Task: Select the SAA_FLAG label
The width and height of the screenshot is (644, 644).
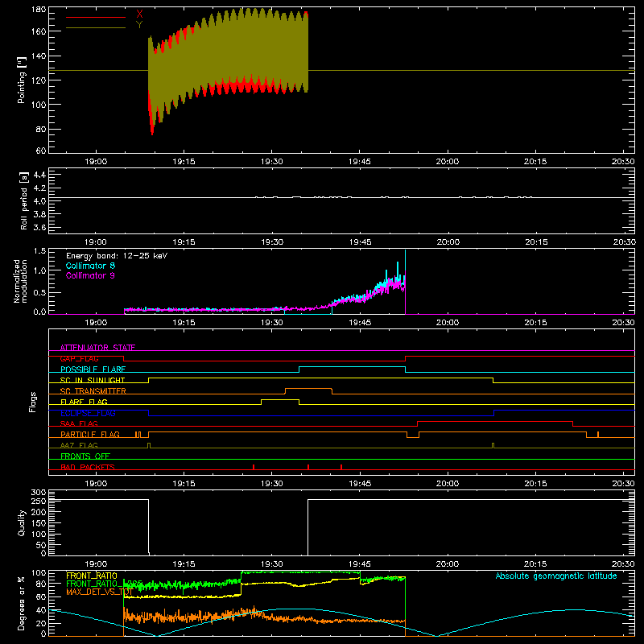Action: [x=79, y=423]
